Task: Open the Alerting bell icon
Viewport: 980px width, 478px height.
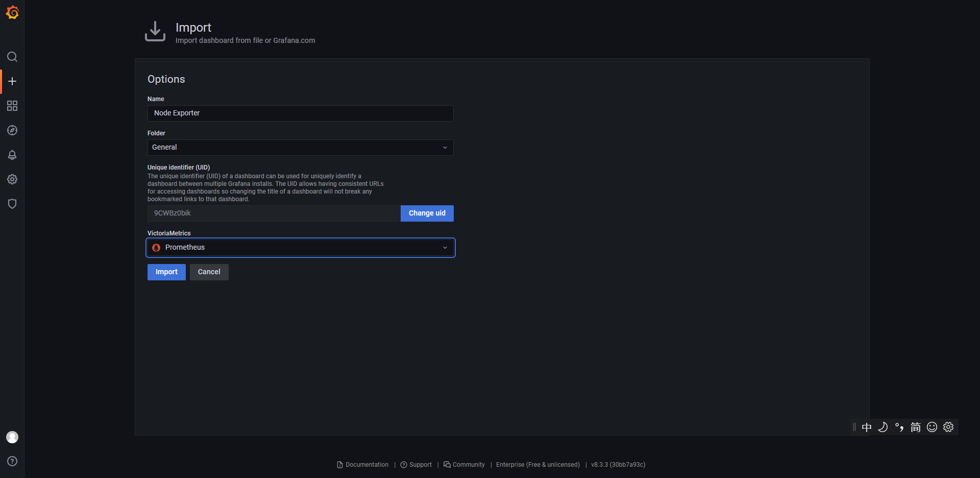Action: coord(12,155)
